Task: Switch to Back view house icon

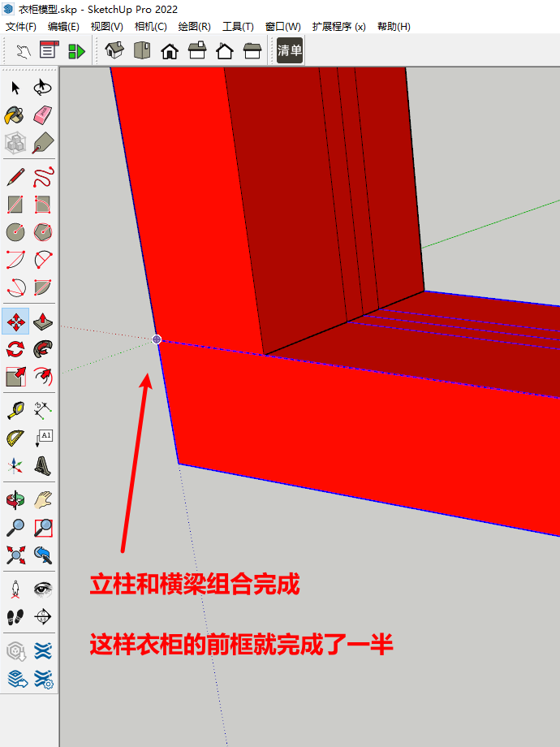Action: [x=225, y=50]
